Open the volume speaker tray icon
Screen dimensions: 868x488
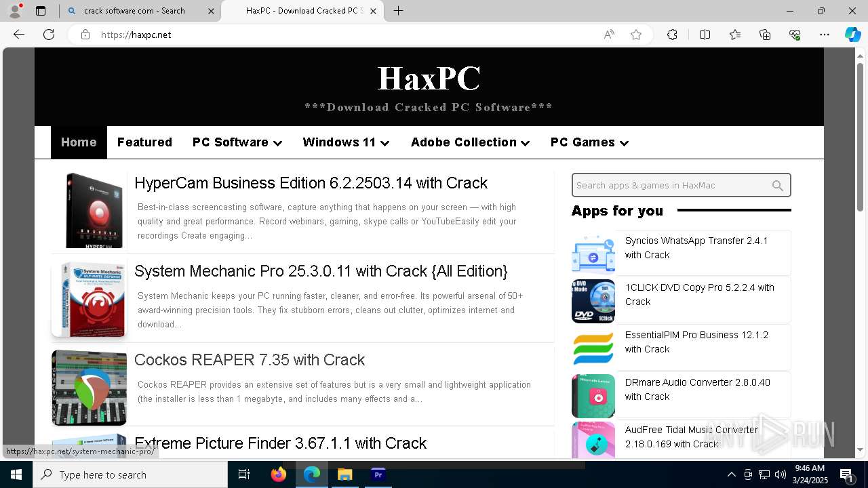click(x=781, y=474)
